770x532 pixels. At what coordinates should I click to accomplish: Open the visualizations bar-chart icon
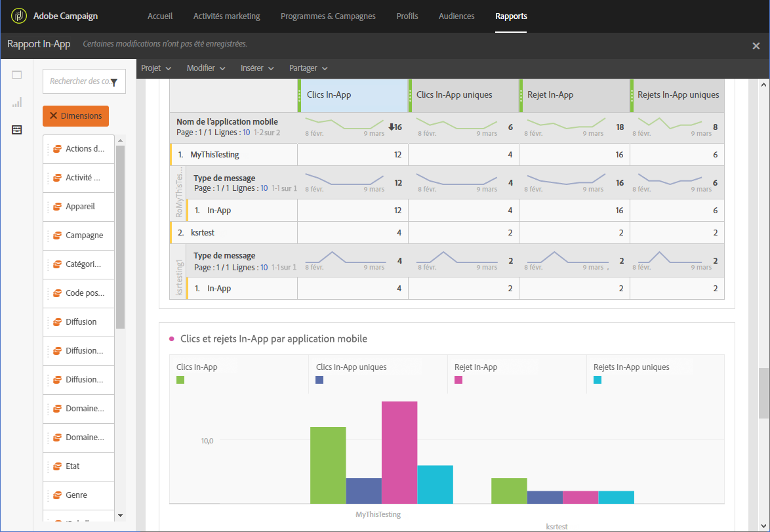(16, 102)
